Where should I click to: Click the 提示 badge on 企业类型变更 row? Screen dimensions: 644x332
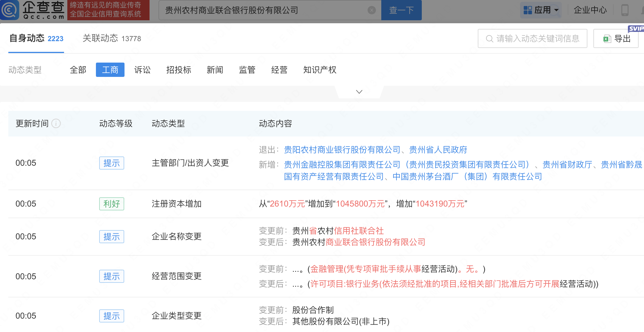coord(111,316)
